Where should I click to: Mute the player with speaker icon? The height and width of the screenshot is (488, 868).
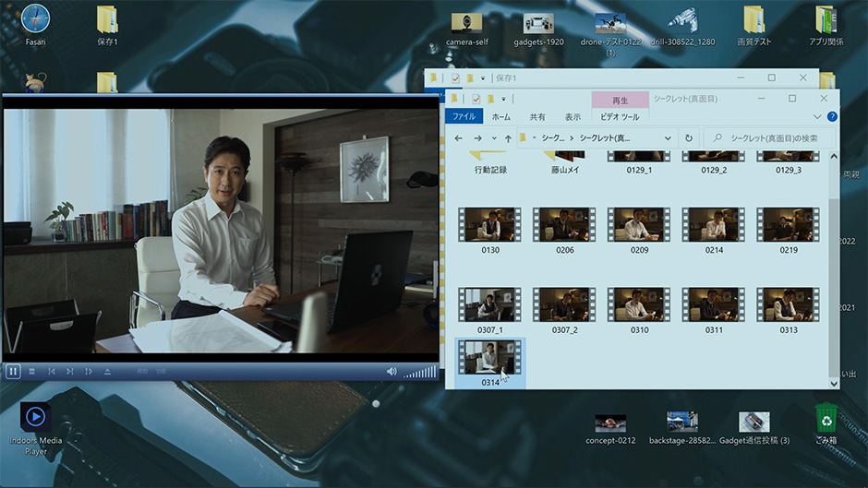392,372
